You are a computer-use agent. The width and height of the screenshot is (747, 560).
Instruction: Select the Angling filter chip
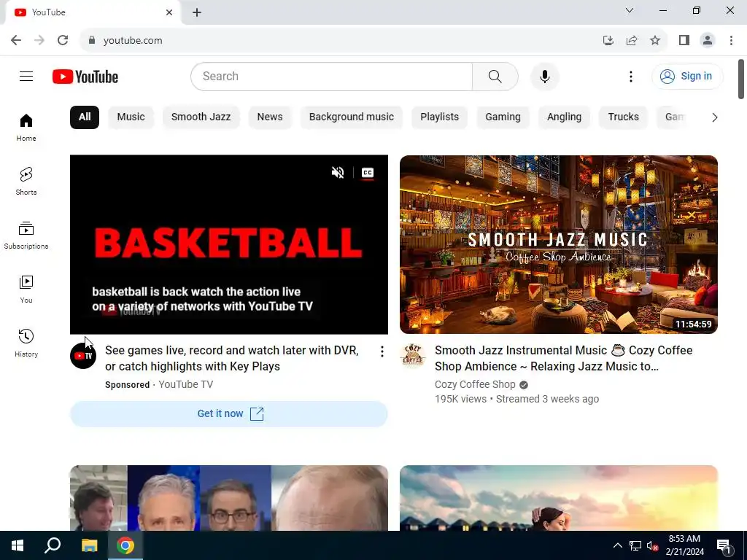pos(564,117)
